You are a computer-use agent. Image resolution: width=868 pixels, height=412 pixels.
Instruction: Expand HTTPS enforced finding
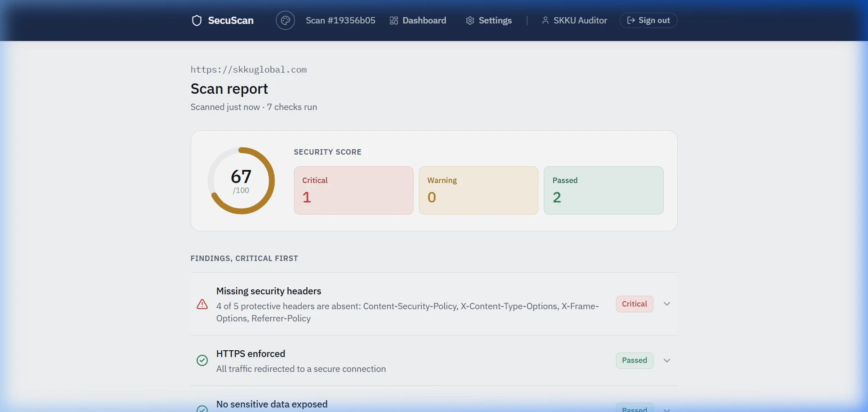coord(667,360)
